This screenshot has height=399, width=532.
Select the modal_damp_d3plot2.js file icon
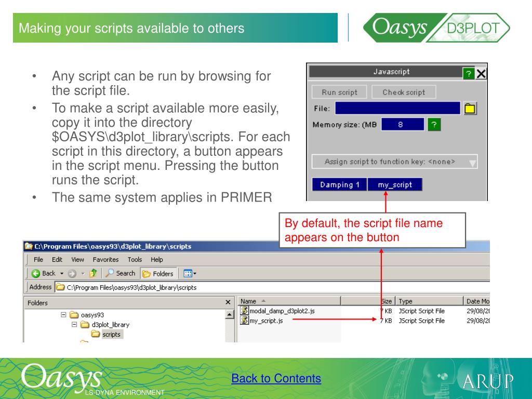pos(244,310)
